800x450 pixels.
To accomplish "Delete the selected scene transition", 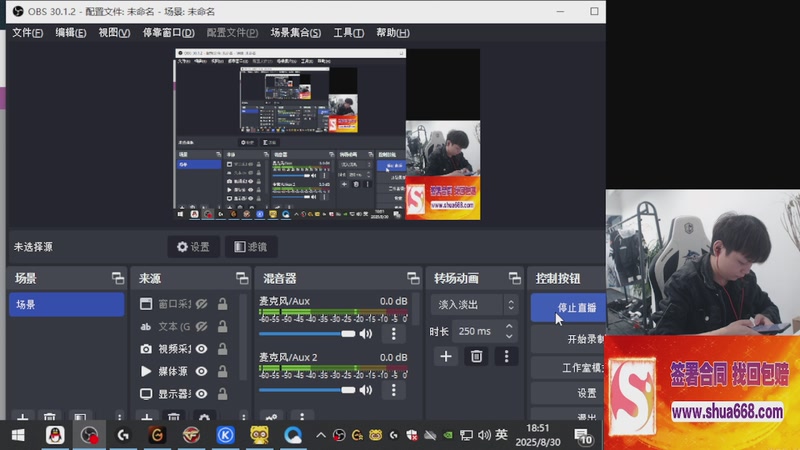I will pyautogui.click(x=476, y=356).
